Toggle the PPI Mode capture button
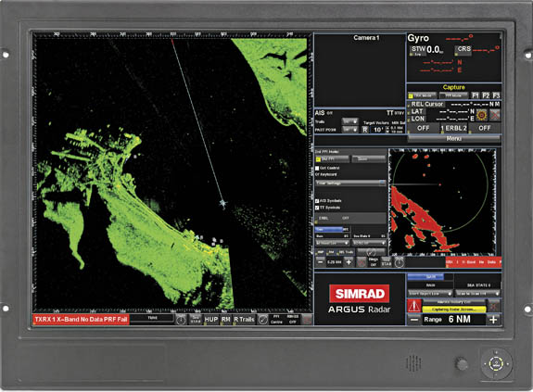 [x=453, y=95]
